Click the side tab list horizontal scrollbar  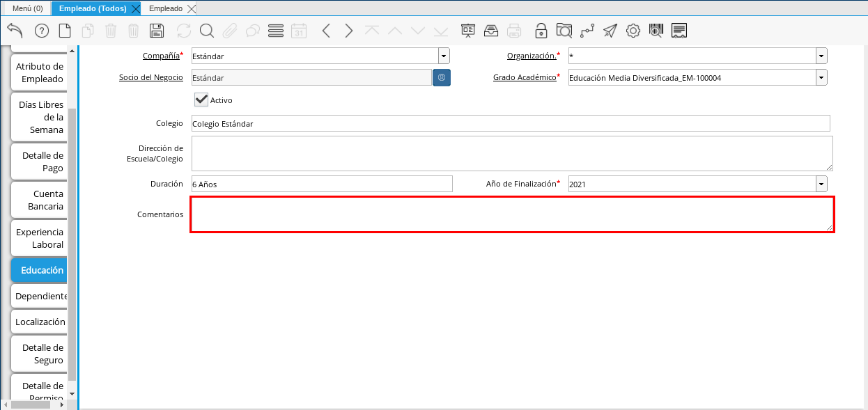point(31,404)
